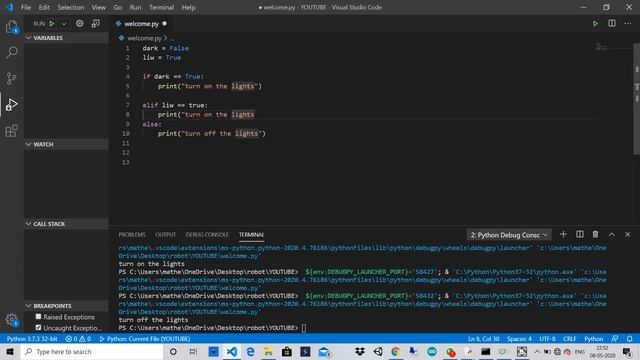Viewport: 640px width, 360px height.
Task: Click line number 8 in the gutter
Action: pyautogui.click(x=127, y=115)
